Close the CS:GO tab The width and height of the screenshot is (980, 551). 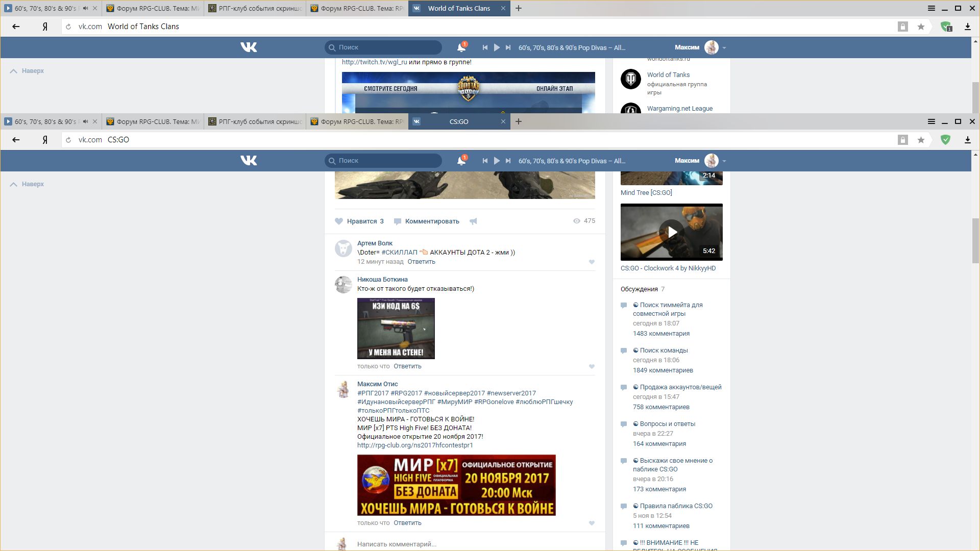coord(503,121)
